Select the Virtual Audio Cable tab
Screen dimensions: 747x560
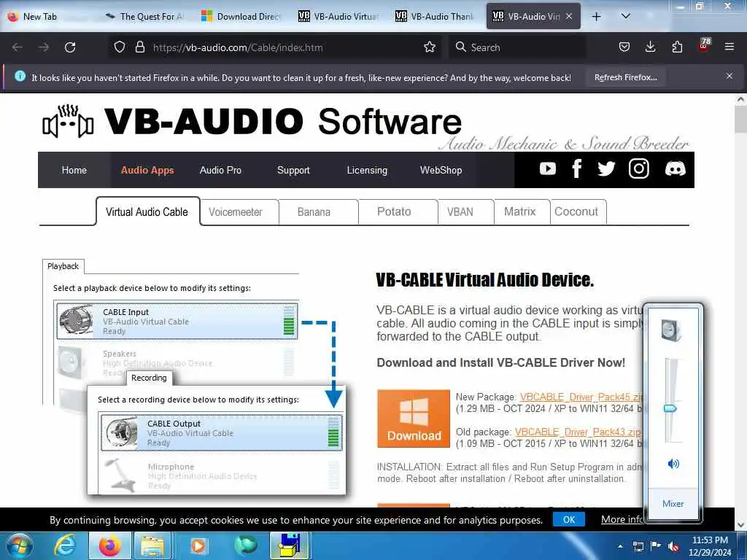pos(147,212)
